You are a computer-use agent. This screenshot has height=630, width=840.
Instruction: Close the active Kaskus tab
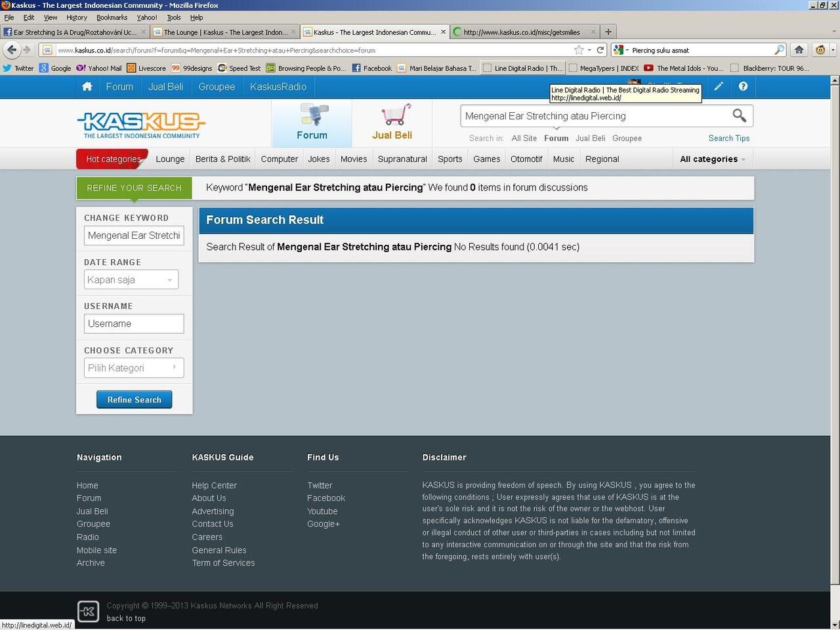[444, 31]
